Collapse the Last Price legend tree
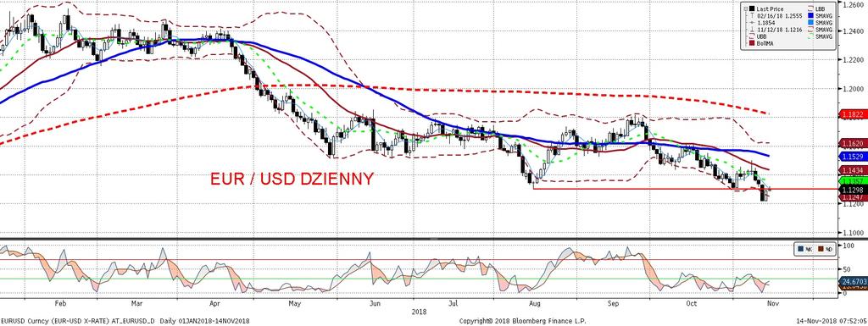Screen dimensions: 868x326 [x=746, y=8]
